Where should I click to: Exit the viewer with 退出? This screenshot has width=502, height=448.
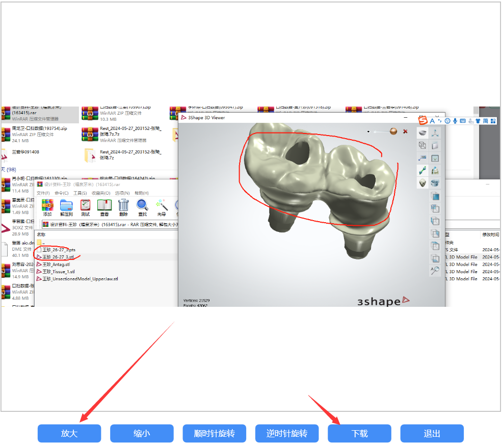point(432,433)
